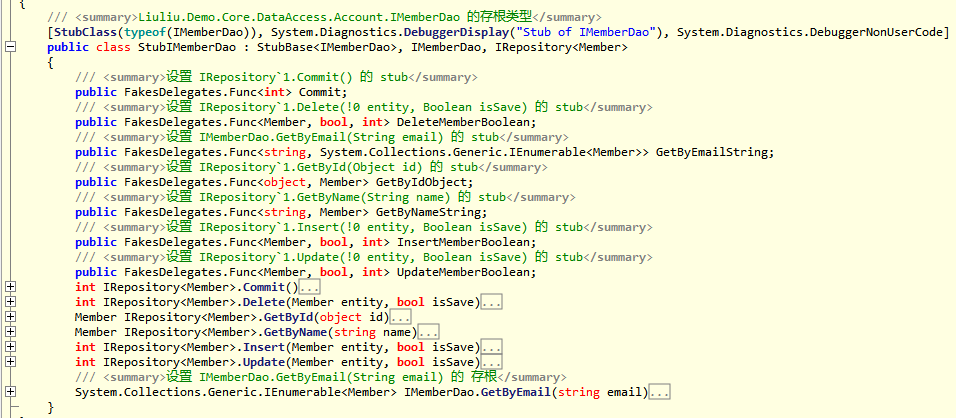The width and height of the screenshot is (956, 418).
Task: Collapse the StubIMemberDao class outline region
Action: (10, 47)
